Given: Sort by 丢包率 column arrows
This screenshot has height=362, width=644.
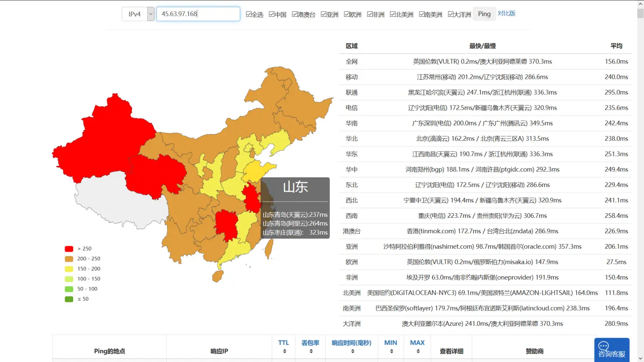Looking at the screenshot, I should coord(311,351).
